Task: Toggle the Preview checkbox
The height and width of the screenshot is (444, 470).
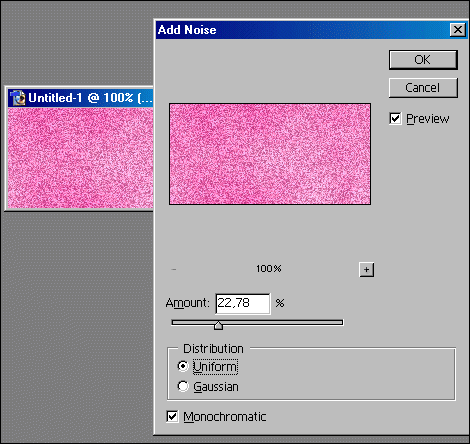Action: 395,119
